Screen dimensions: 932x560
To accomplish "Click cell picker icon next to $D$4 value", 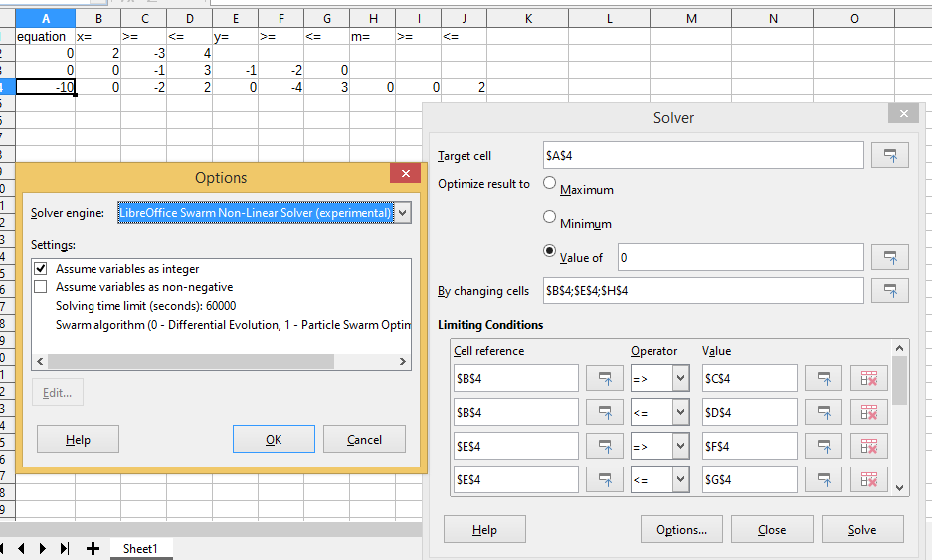I will tap(824, 412).
